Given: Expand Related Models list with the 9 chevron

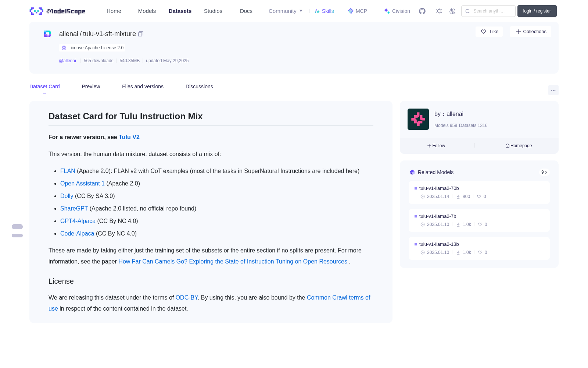Looking at the screenshot, I should pyautogui.click(x=544, y=172).
